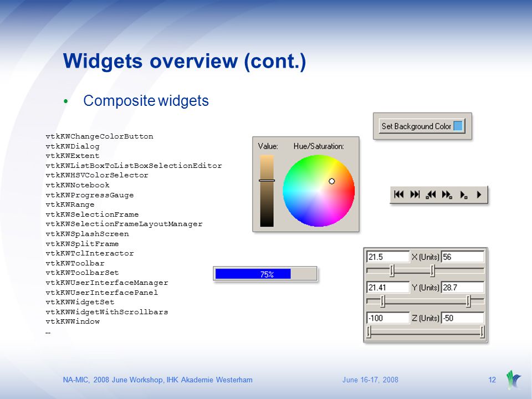Click the fast-forward-to-next-marker icon
The height and width of the screenshot is (399, 532).
coord(447,195)
